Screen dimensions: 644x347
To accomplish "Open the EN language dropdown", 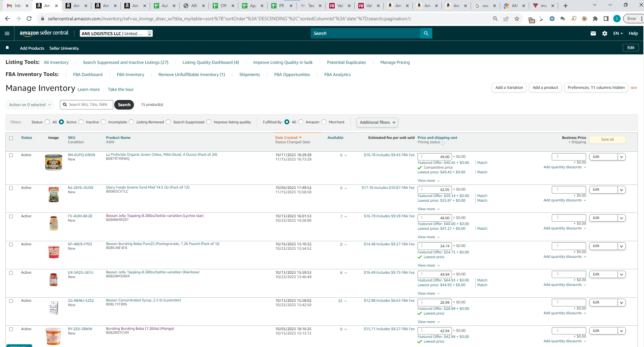I will (x=618, y=33).
